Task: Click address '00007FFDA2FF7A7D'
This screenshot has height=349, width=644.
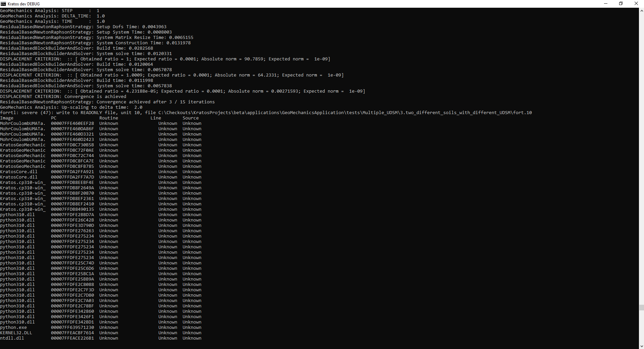Action: point(73,177)
